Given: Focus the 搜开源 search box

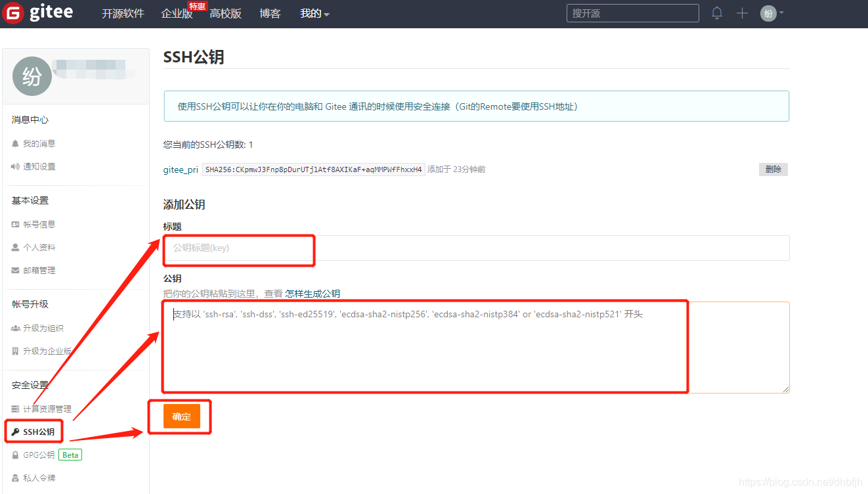Looking at the screenshot, I should 632,13.
